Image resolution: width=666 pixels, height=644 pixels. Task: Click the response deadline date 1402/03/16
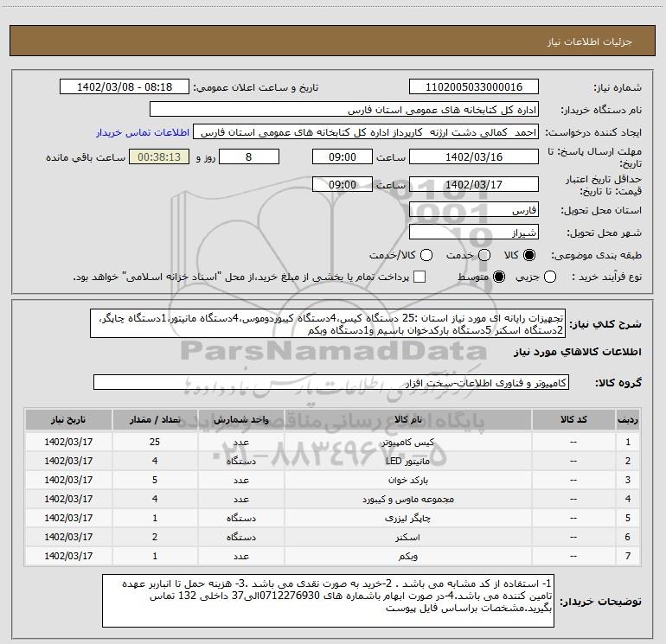tap(474, 156)
